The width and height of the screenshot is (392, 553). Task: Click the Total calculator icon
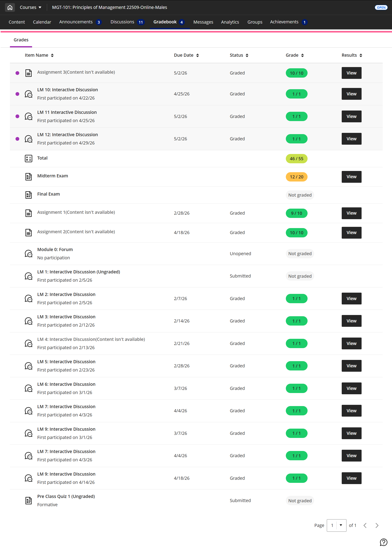tap(29, 159)
